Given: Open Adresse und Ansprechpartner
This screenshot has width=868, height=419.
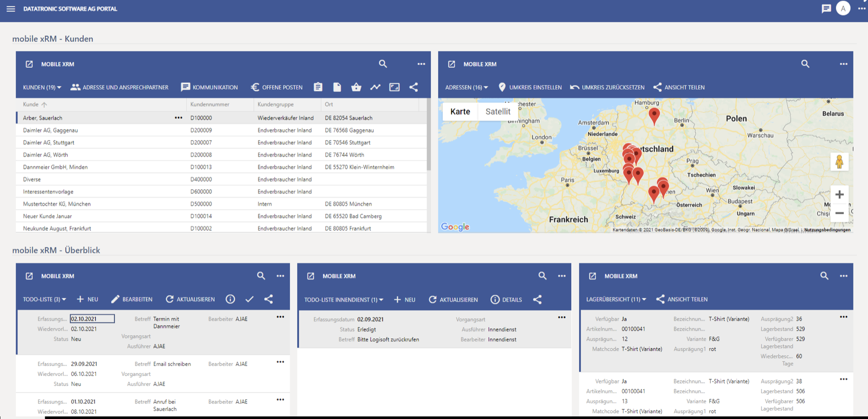Looking at the screenshot, I should [120, 87].
